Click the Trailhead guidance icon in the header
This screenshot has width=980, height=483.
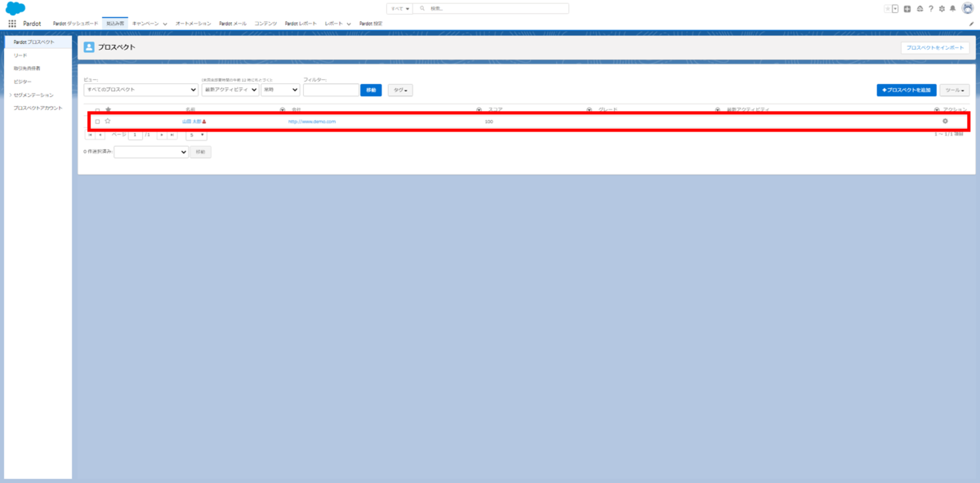point(920,8)
